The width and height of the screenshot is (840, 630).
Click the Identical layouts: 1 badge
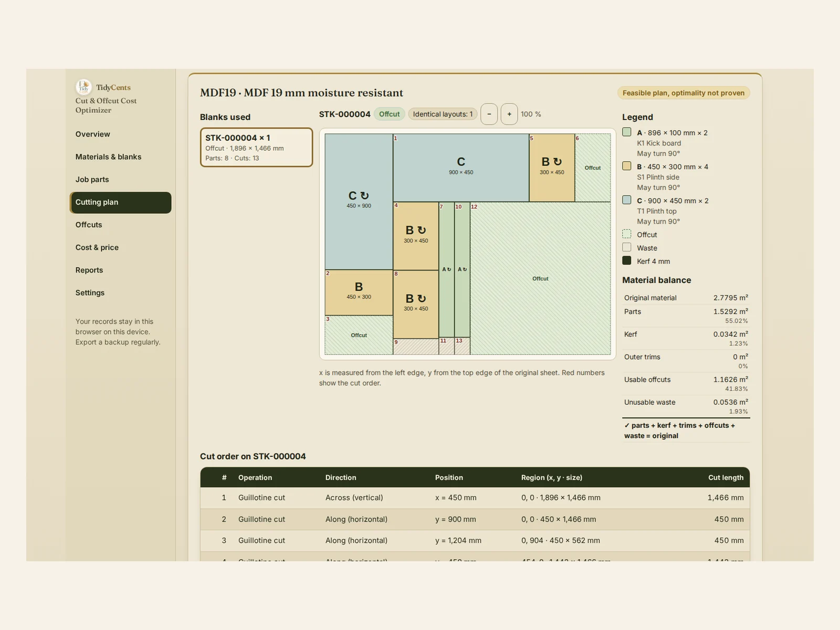(443, 114)
